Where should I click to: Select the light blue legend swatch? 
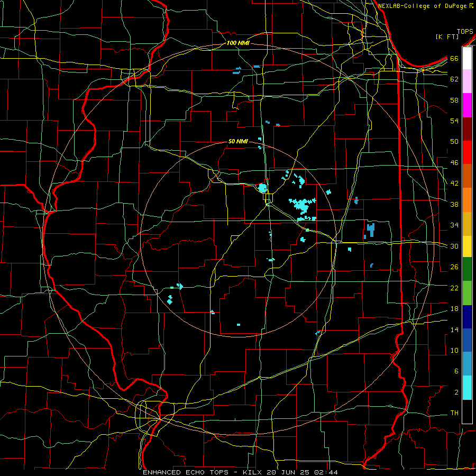(467, 364)
